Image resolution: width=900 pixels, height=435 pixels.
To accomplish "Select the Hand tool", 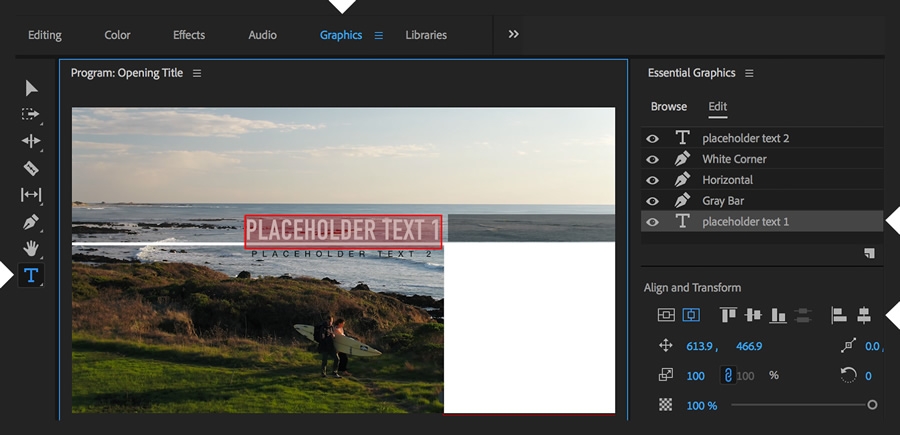I will (x=30, y=248).
